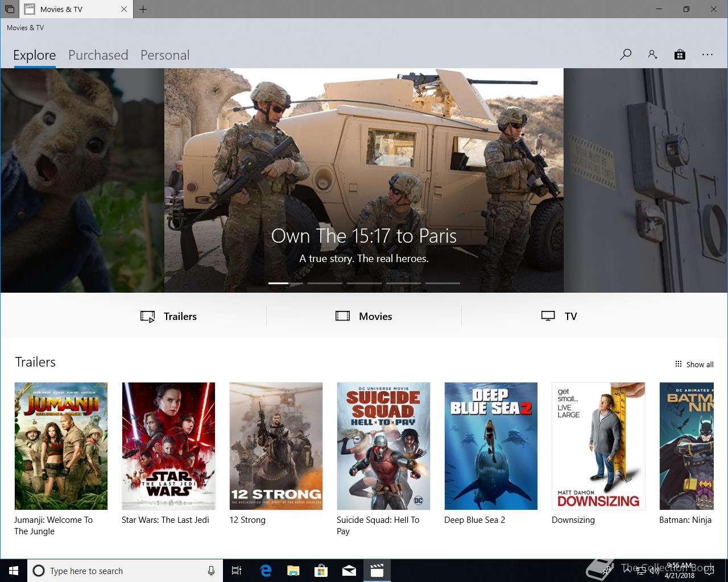Close the Movies & TV window tab
This screenshot has height=582, width=728.
pos(124,9)
